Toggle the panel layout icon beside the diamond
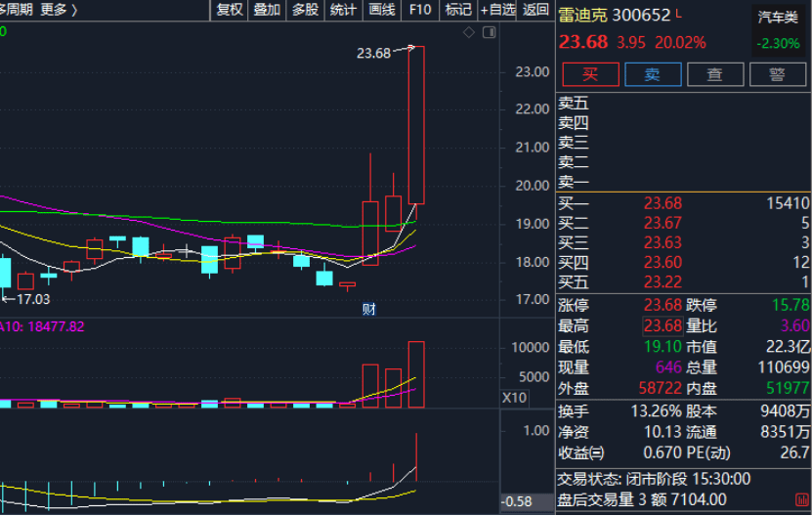Image resolution: width=812 pixels, height=516 pixels. click(488, 32)
